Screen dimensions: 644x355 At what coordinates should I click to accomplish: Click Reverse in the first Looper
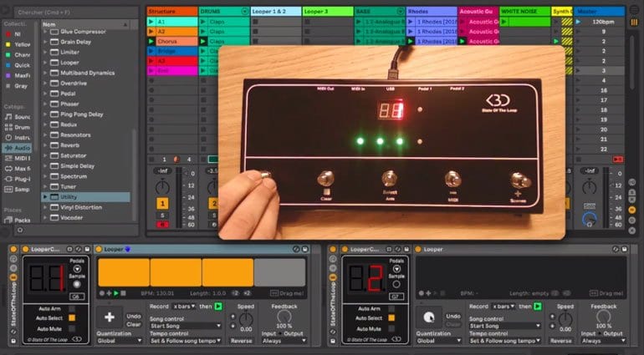click(x=241, y=341)
